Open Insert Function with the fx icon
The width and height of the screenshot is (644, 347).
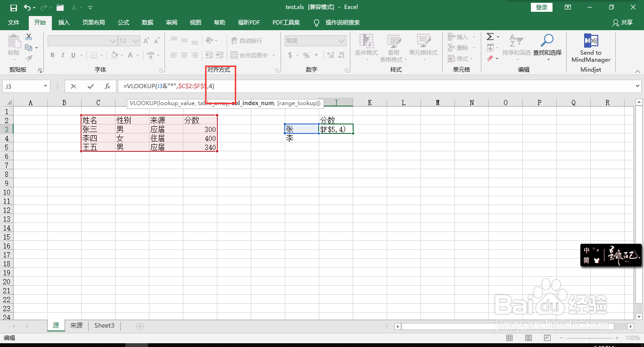[107, 86]
